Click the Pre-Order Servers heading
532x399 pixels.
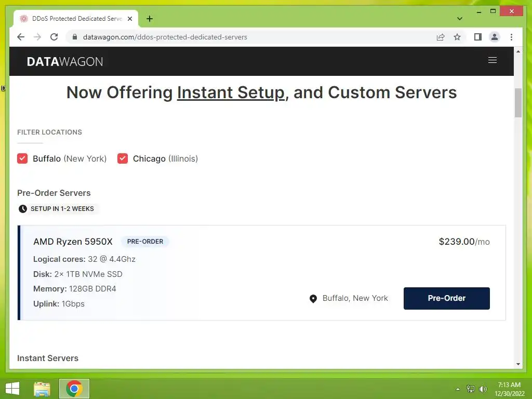(x=54, y=193)
